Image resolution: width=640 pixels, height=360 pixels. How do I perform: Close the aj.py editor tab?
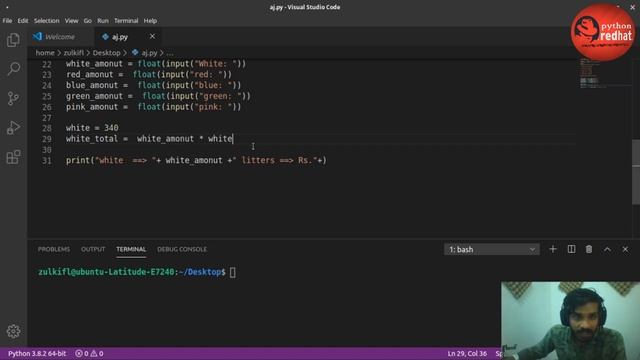[152, 37]
